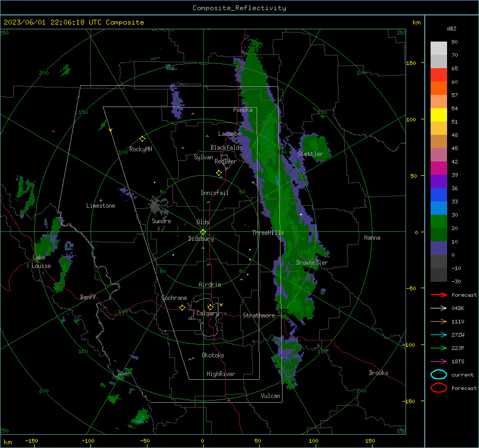479x448 pixels.
Task: Click the magenta 18TS arrow legend icon
Action: [x=439, y=362]
